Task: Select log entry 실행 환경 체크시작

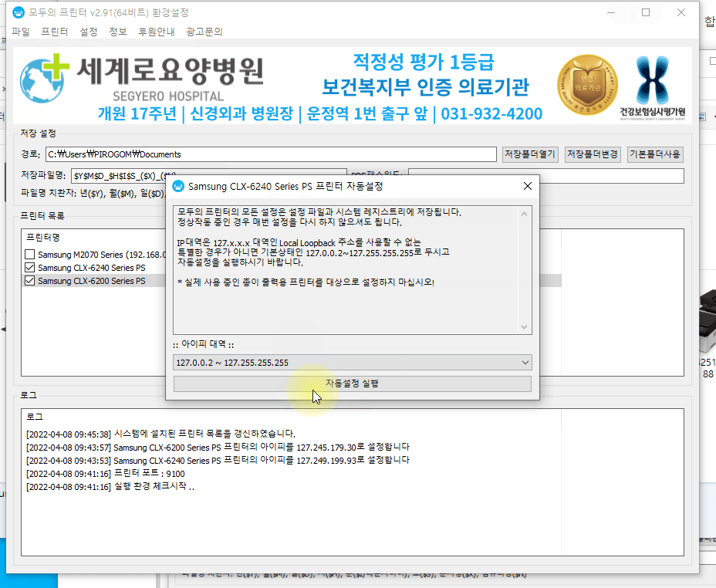Action: tap(110, 487)
